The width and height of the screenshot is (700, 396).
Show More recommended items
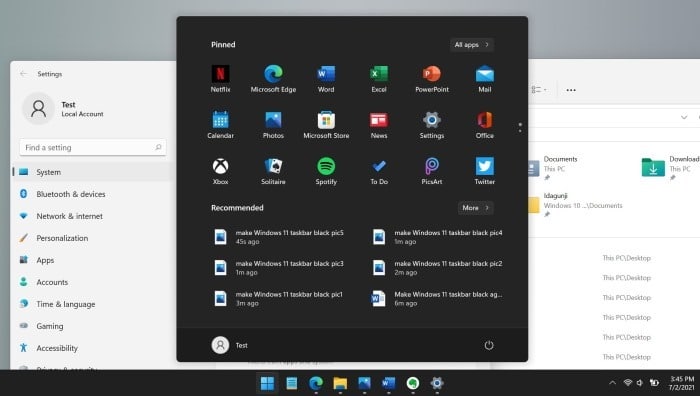[475, 208]
